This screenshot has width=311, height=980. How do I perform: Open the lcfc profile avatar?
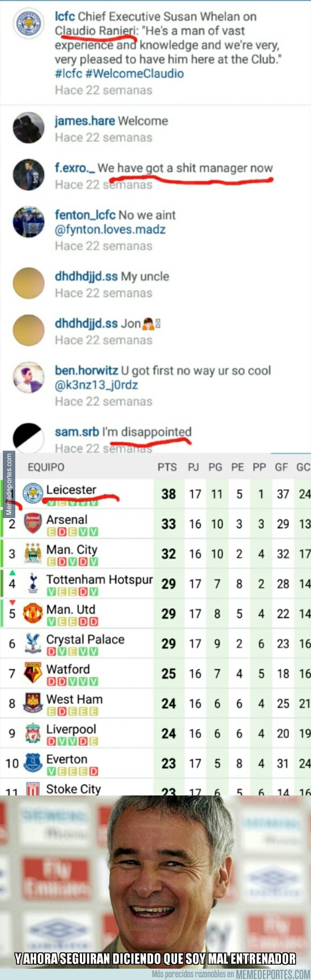pyautogui.click(x=29, y=23)
